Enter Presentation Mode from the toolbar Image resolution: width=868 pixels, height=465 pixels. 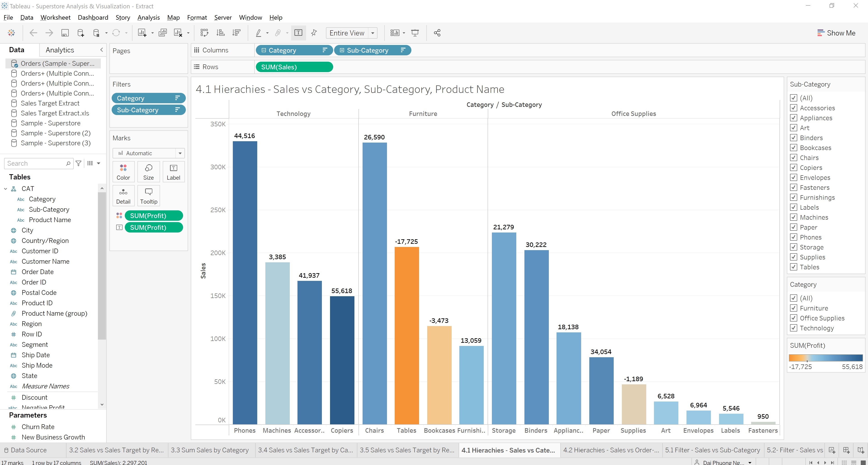(415, 33)
